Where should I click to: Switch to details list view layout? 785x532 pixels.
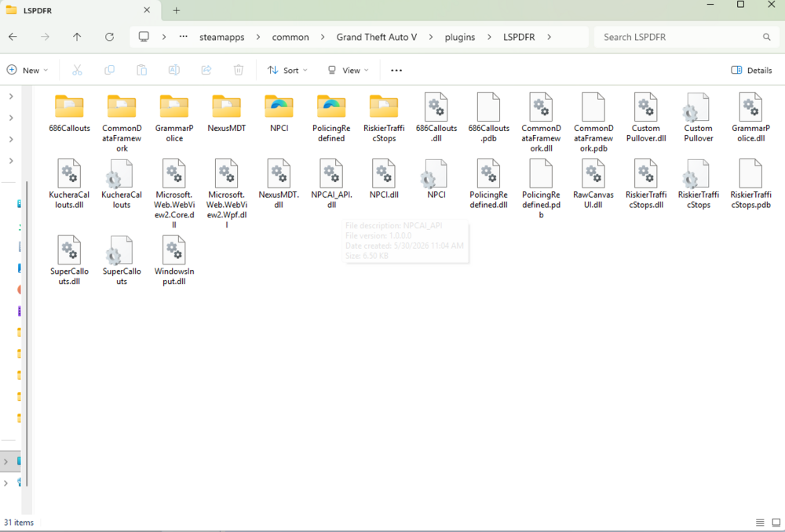pos(760,523)
